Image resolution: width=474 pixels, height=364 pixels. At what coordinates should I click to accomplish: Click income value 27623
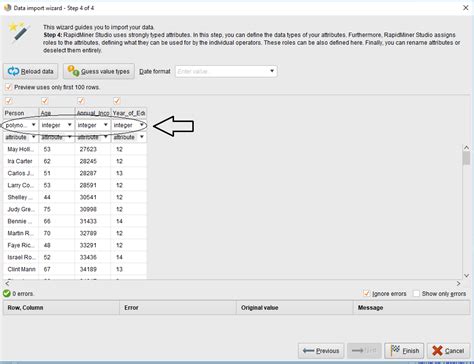click(x=88, y=149)
